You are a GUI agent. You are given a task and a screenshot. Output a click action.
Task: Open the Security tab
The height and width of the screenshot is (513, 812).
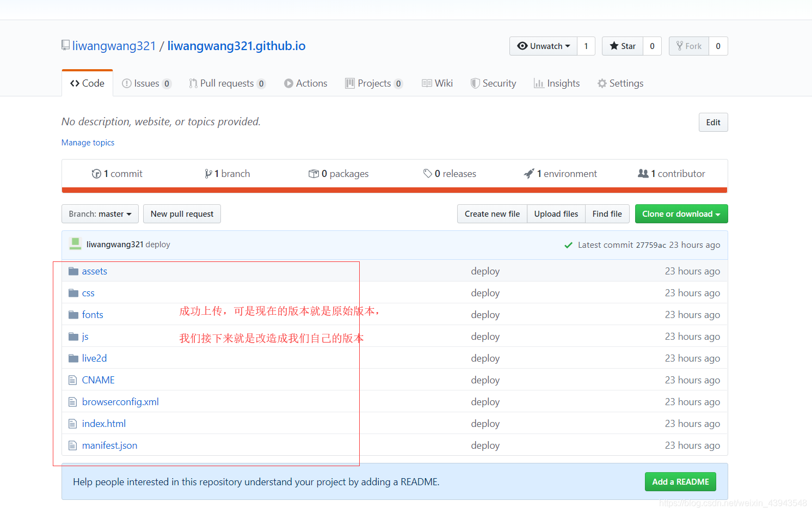493,83
